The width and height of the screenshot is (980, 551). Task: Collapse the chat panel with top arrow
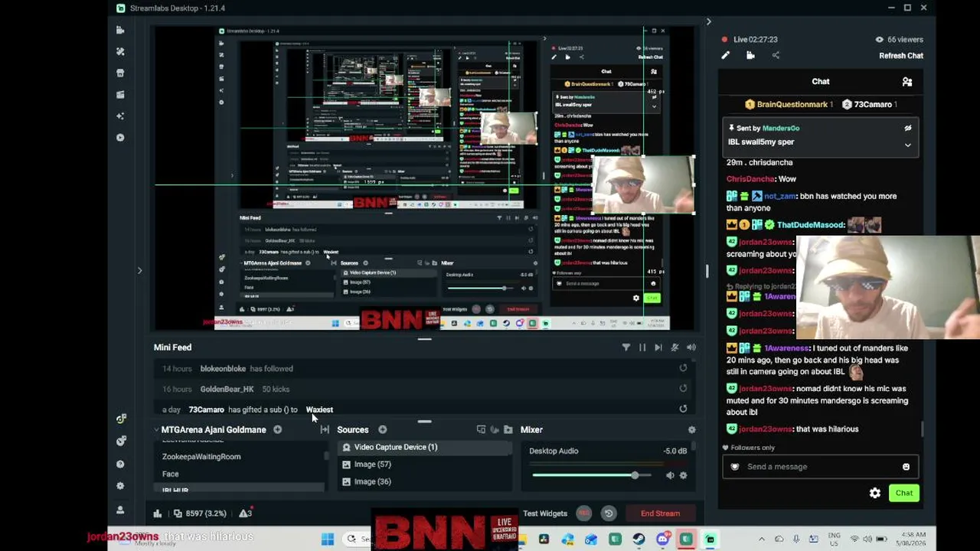tap(708, 21)
